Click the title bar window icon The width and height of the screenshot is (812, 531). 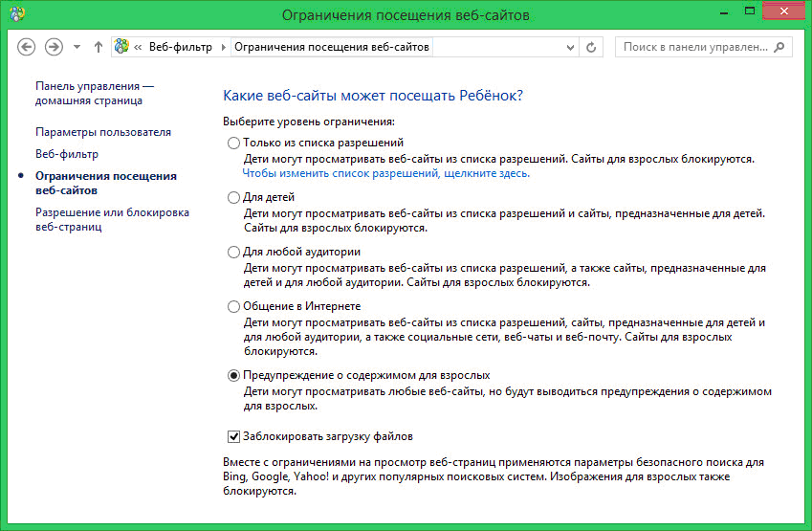coord(17,14)
